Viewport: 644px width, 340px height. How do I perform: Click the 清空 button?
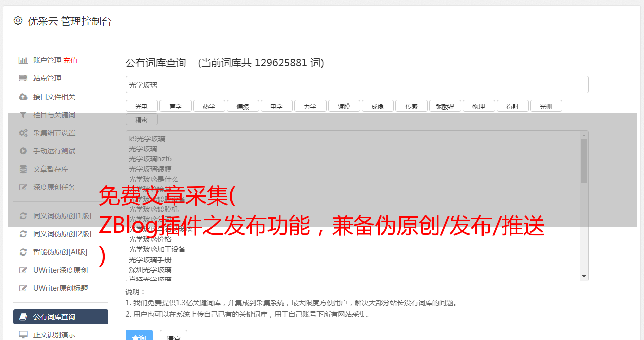pyautogui.click(x=174, y=335)
